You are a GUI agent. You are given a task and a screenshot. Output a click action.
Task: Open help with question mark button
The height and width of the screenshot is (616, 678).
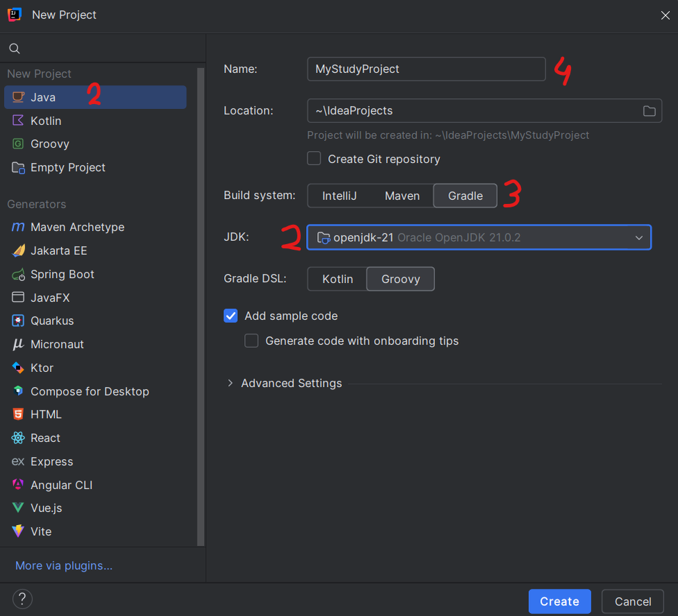pos(22,599)
